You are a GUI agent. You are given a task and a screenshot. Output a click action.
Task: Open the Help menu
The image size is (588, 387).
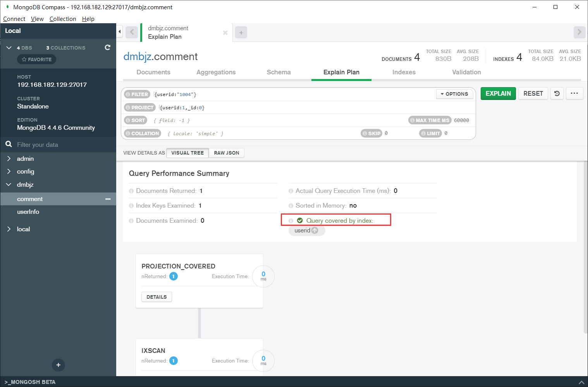click(88, 19)
